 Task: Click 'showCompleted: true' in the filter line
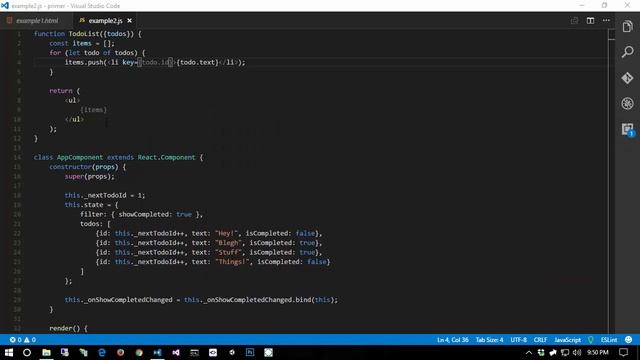155,214
